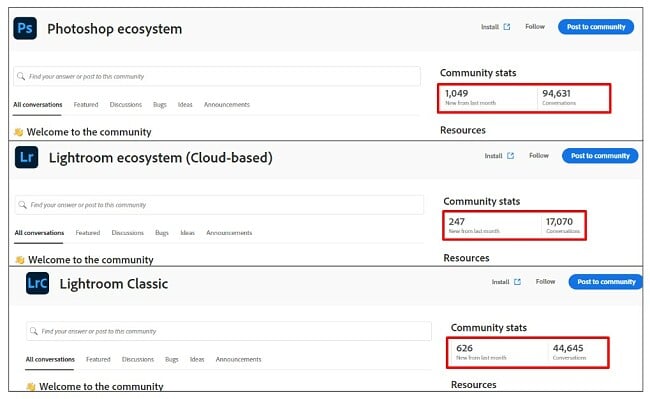Click search magnifier in Photoshop community
The width and height of the screenshot is (650, 399).
coord(21,76)
